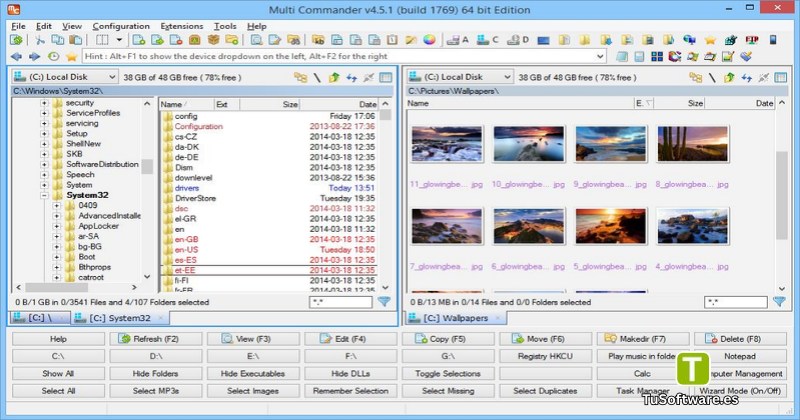Click the Delete (F8) button

click(740, 339)
